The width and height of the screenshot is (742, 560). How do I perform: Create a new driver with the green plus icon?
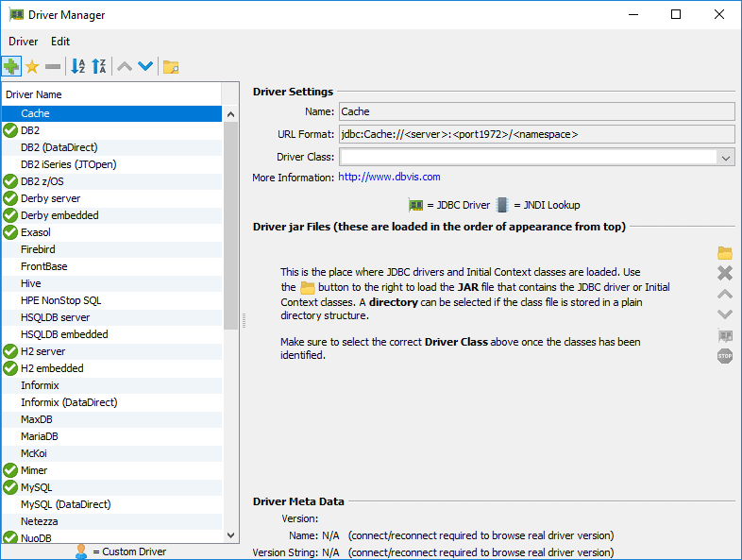(x=11, y=67)
